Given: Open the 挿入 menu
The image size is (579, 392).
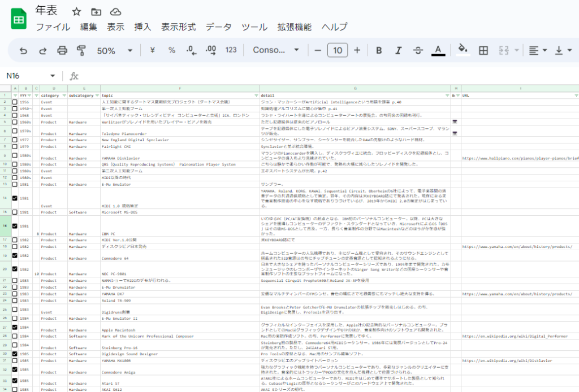Looking at the screenshot, I should pos(142,27).
